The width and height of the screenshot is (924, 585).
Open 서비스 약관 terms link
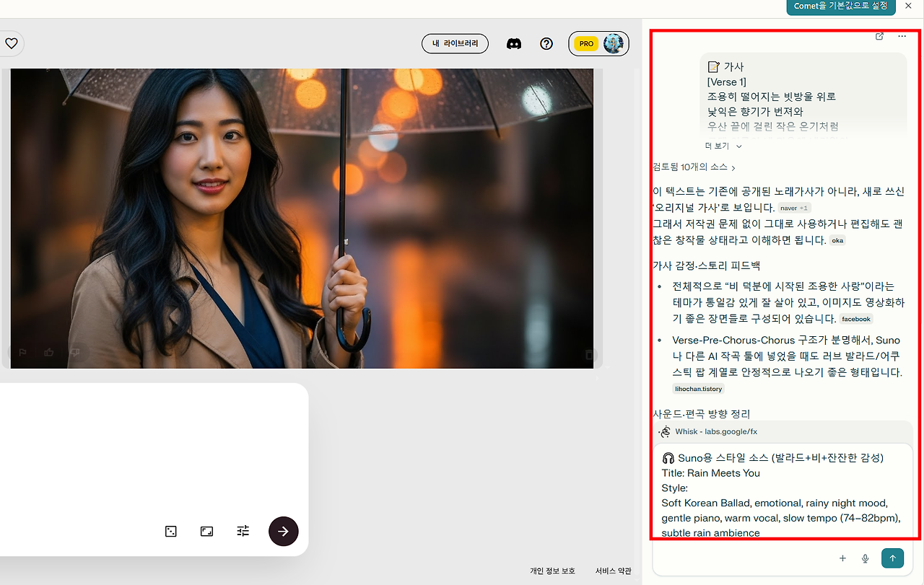pyautogui.click(x=613, y=571)
